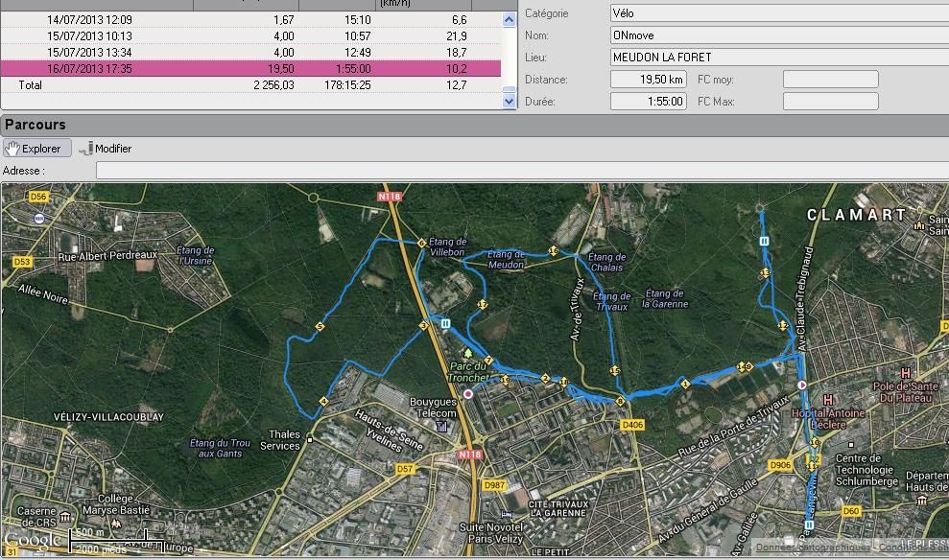Select the 16/07/2013 17:35 activity row

(249, 68)
